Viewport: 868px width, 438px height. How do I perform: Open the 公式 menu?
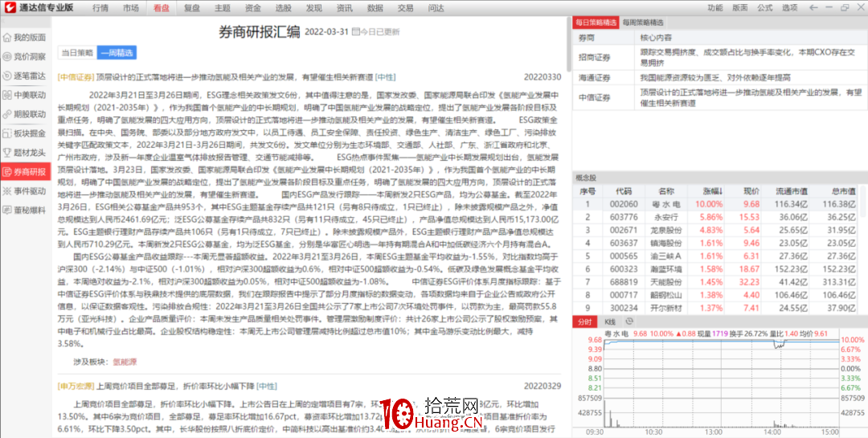765,8
